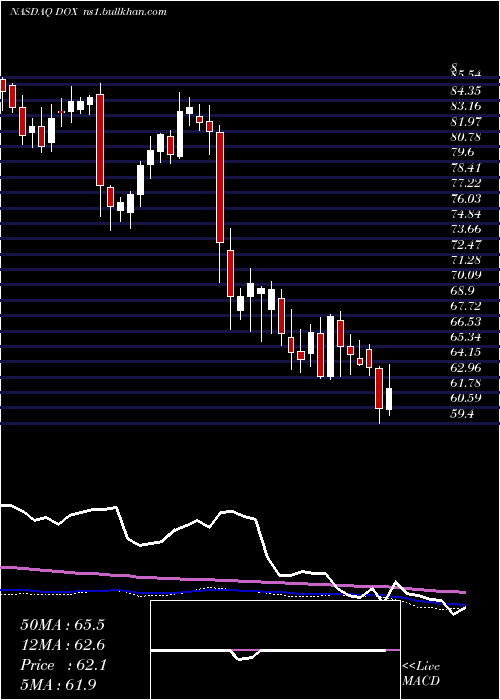Click the 70.09 price axis label
Screen dimensions: 500x700
click(x=466, y=275)
